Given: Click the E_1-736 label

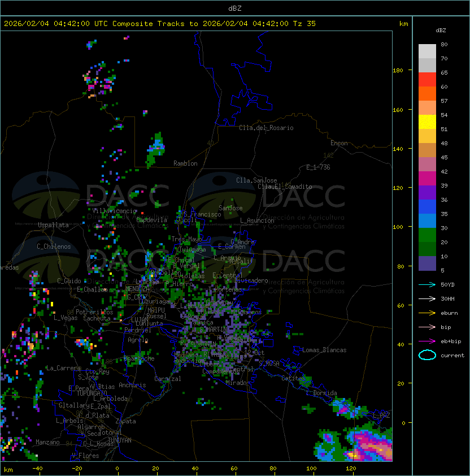Looking at the screenshot, I should (318, 167).
